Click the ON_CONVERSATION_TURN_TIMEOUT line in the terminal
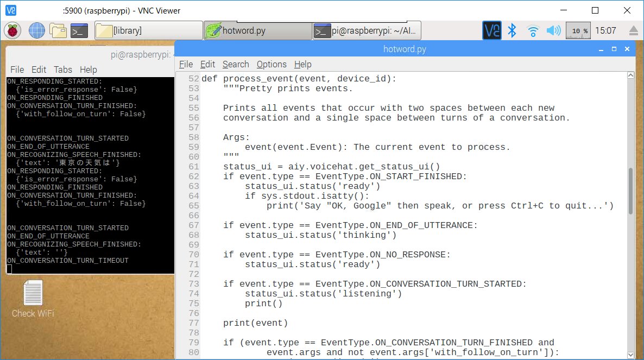 (68, 261)
